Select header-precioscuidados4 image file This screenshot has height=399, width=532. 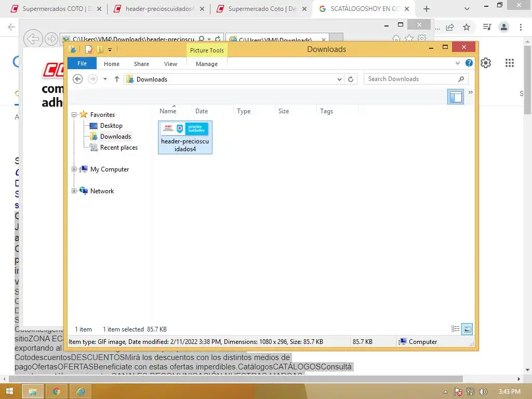185,137
